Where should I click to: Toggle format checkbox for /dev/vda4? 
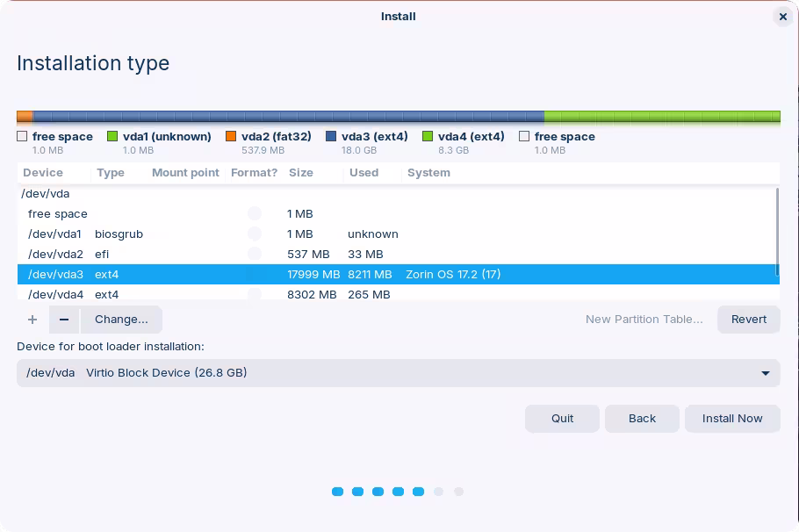[255, 294]
